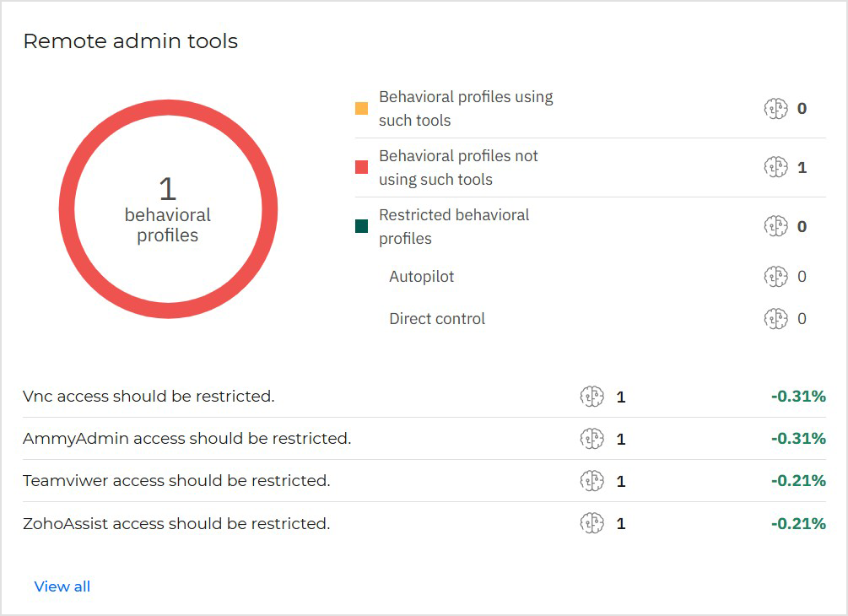
Task: Expand the Direct control entry details
Action: pyautogui.click(x=436, y=319)
